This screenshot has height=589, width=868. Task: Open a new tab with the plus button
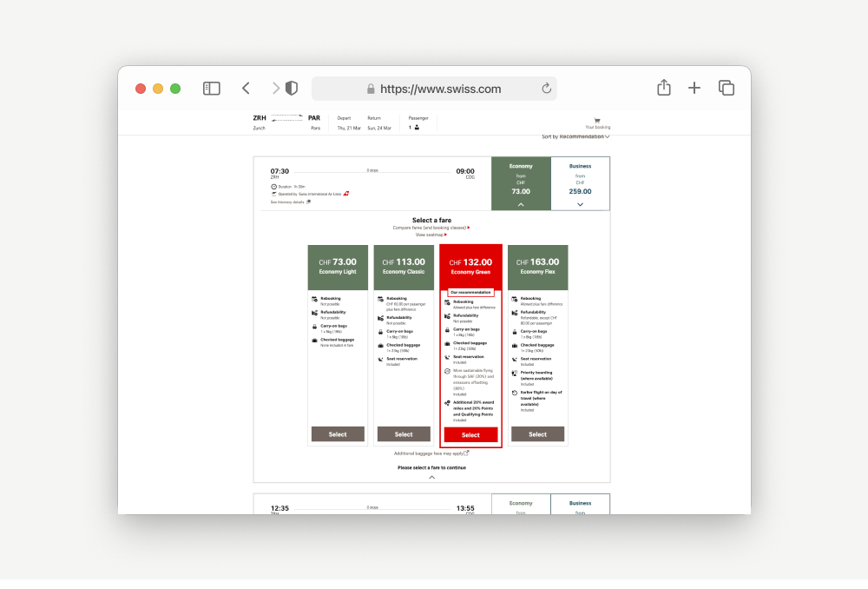[694, 88]
